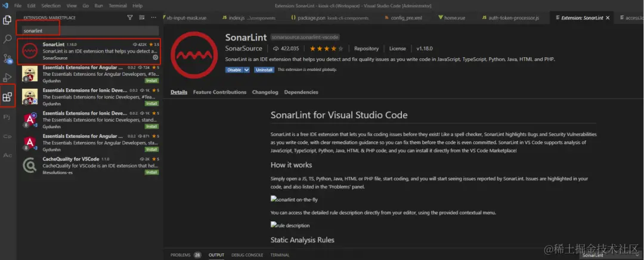Open the Terminal menu

coord(117,6)
